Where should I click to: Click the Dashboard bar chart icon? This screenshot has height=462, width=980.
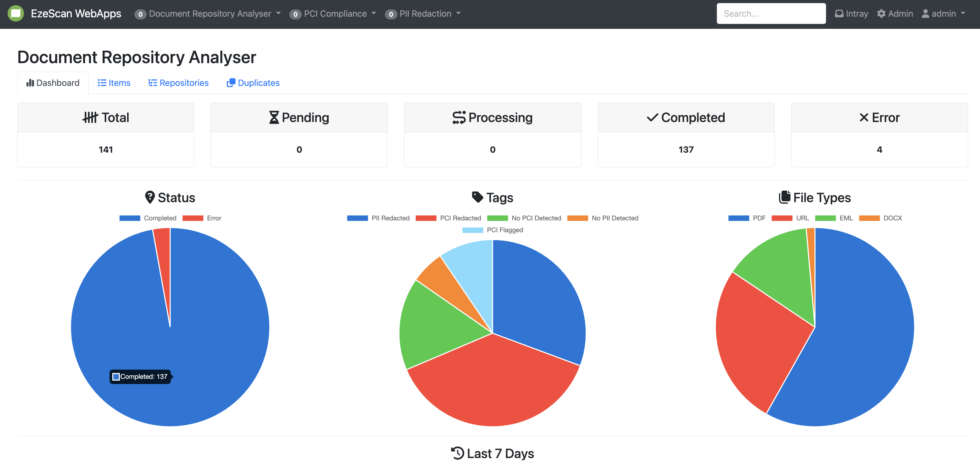pos(30,83)
